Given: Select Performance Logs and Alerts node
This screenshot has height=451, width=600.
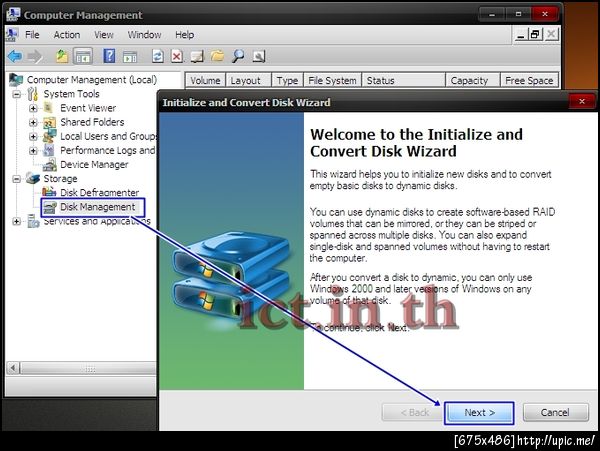Looking at the screenshot, I should click(108, 150).
